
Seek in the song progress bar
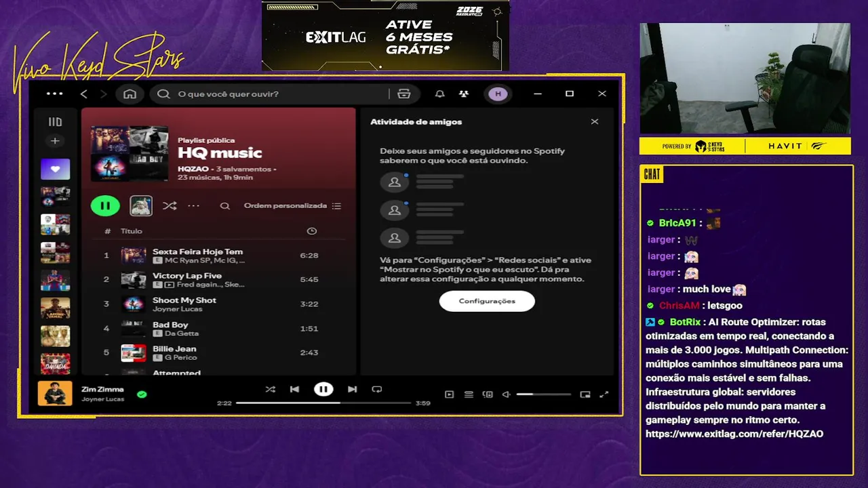323,403
